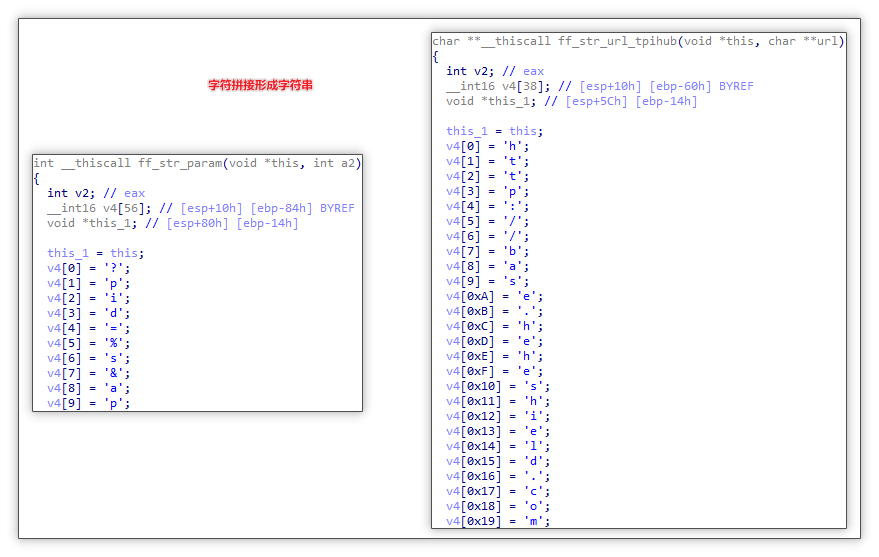879x557 pixels.
Task: Click the v4[0x14] = 'l' line
Action: (498, 446)
